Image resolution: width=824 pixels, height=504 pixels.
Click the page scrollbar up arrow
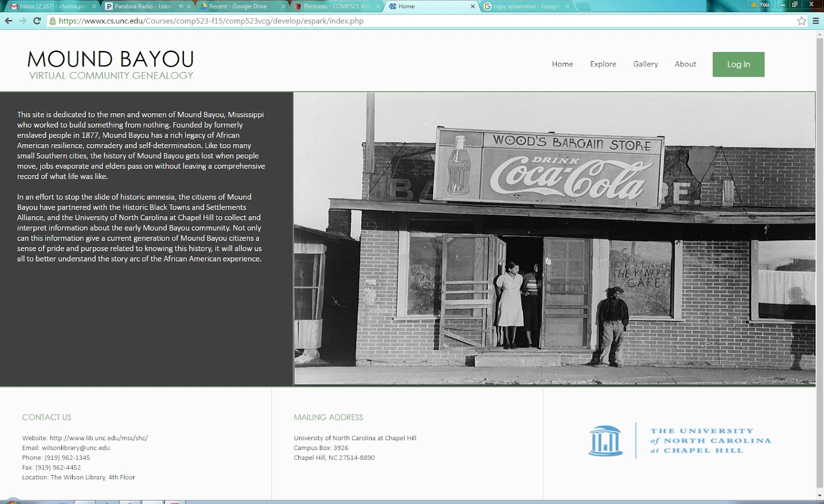pyautogui.click(x=820, y=34)
